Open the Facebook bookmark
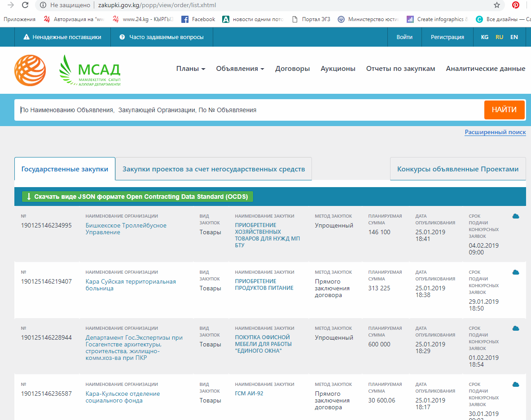This screenshot has width=531, height=420. point(198,19)
